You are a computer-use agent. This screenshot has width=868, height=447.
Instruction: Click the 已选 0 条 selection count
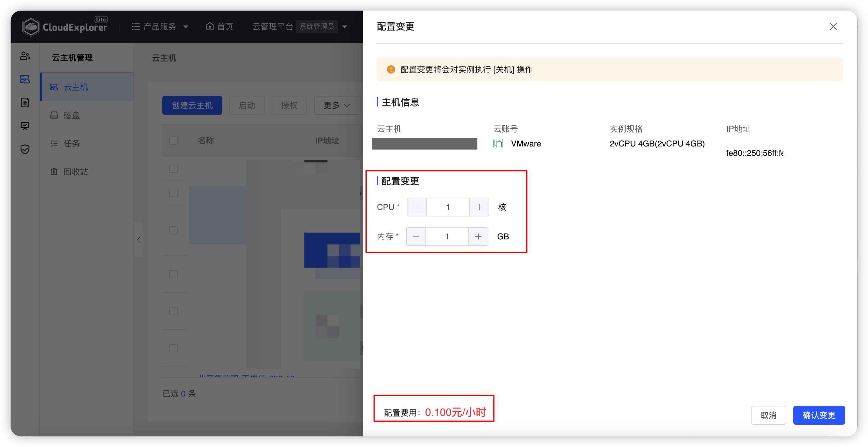click(x=179, y=393)
